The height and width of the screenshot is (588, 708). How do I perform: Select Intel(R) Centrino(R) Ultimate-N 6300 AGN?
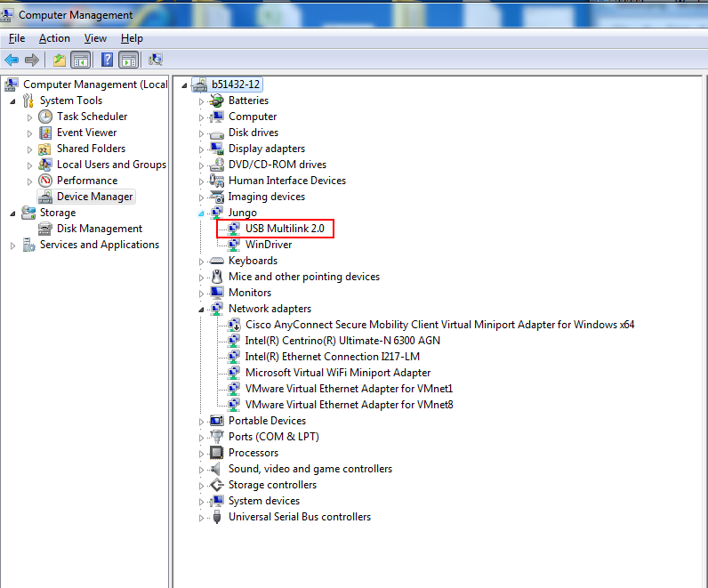pos(342,341)
